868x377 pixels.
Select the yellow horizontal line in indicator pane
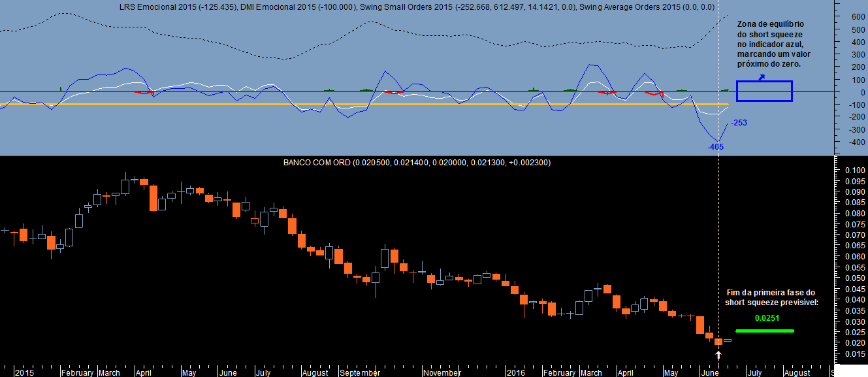coord(364,105)
